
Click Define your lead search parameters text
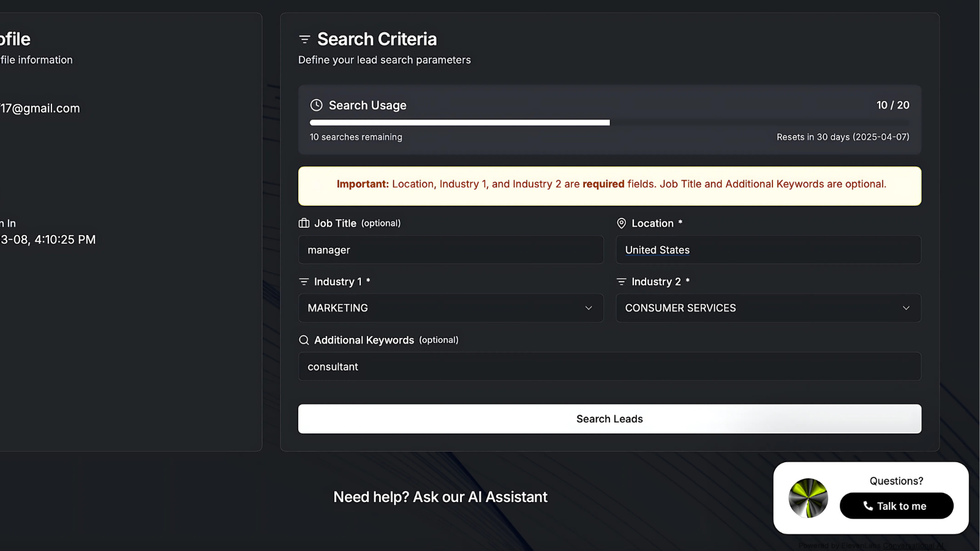pos(384,60)
